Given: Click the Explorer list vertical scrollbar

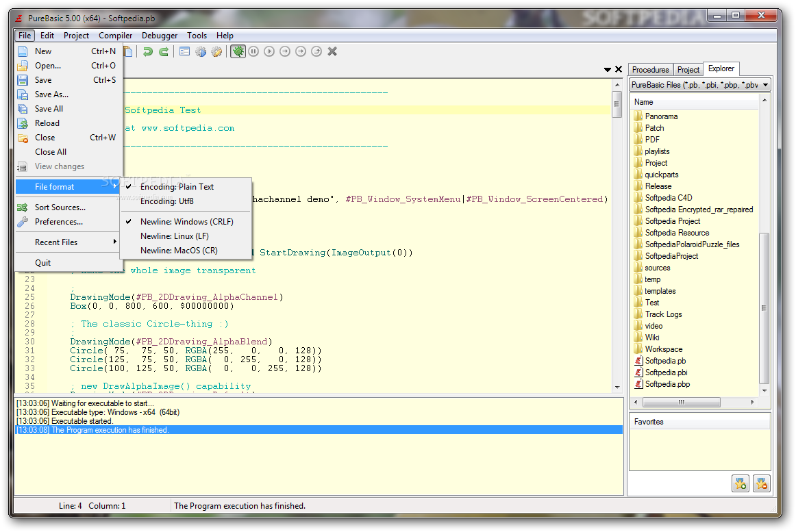Looking at the screenshot, I should (x=764, y=308).
